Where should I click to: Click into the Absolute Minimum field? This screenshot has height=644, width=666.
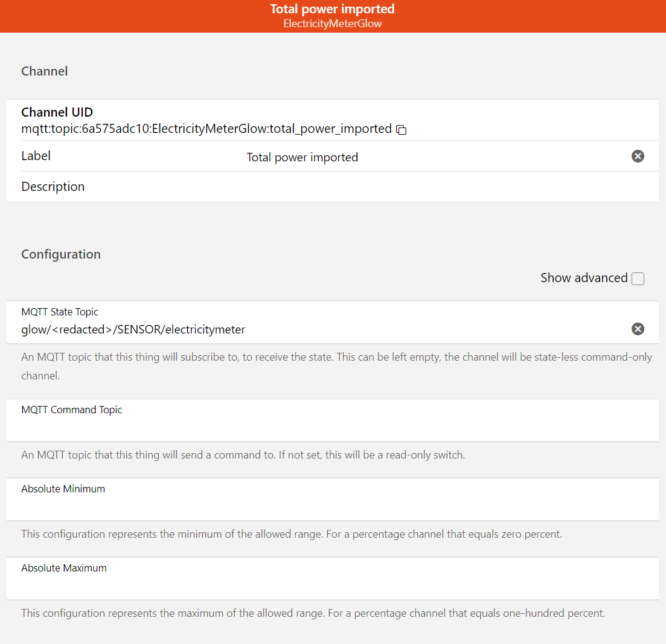(332, 506)
